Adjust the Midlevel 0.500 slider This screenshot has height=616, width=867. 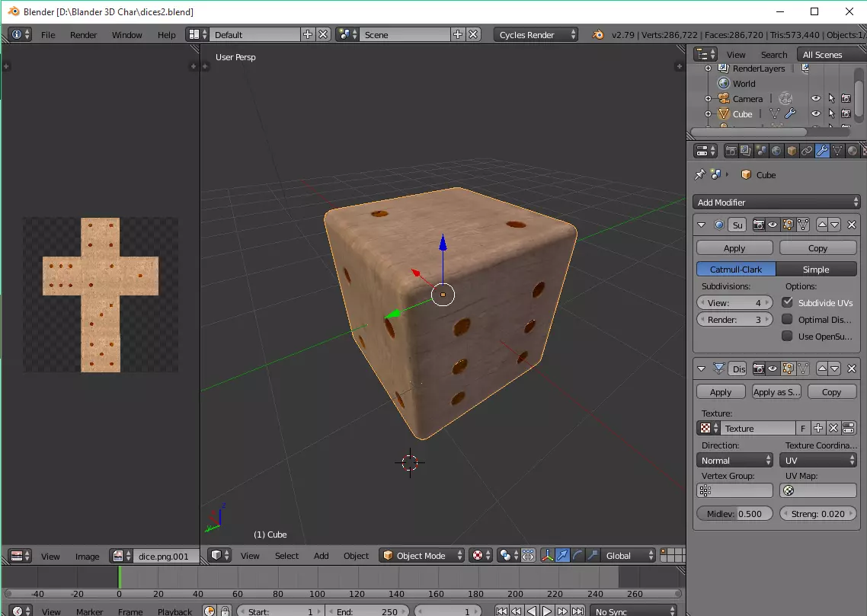(734, 513)
